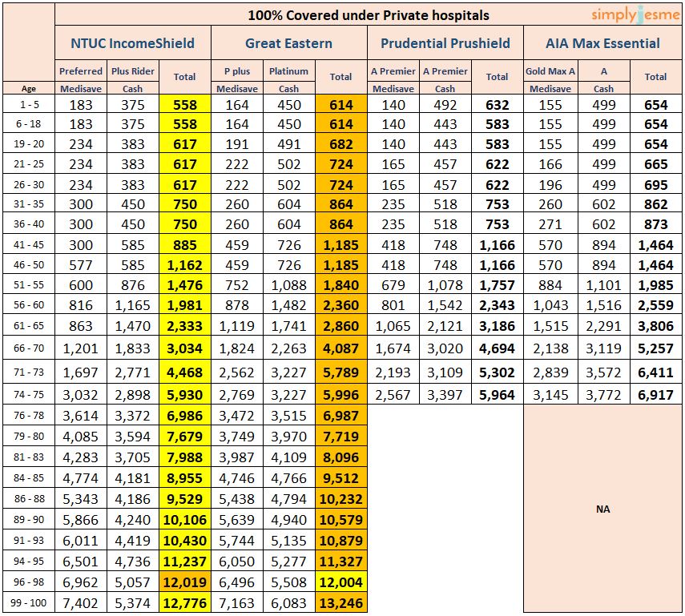Click the AIA Medisave value '196'

[550, 185]
